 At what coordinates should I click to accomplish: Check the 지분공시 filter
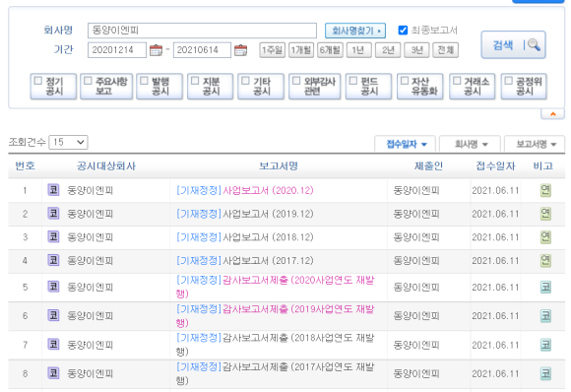coord(195,81)
